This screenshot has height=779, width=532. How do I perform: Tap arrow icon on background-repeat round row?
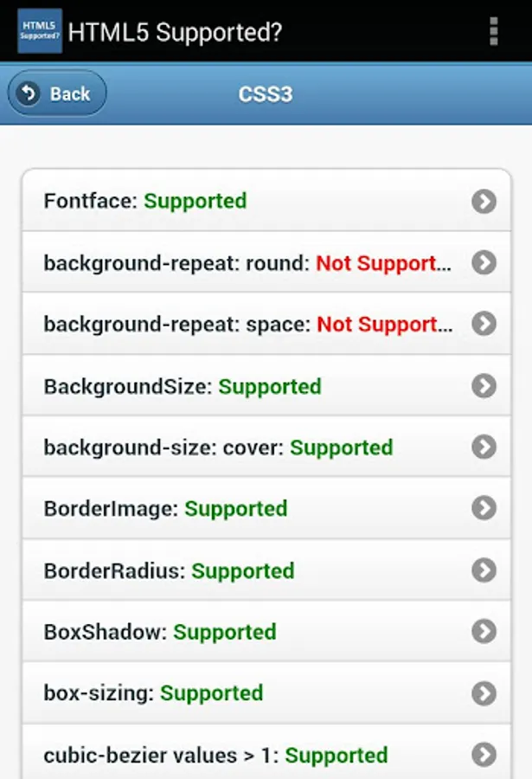coord(484,262)
